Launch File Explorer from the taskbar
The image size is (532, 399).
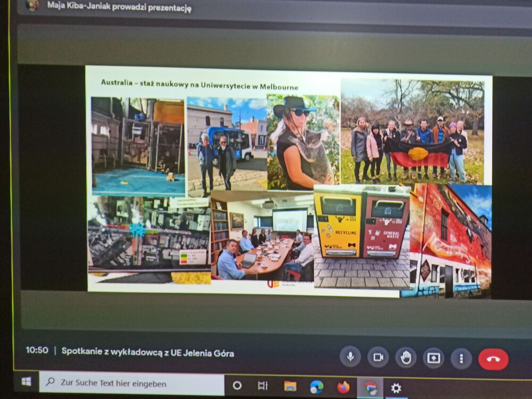pyautogui.click(x=290, y=386)
